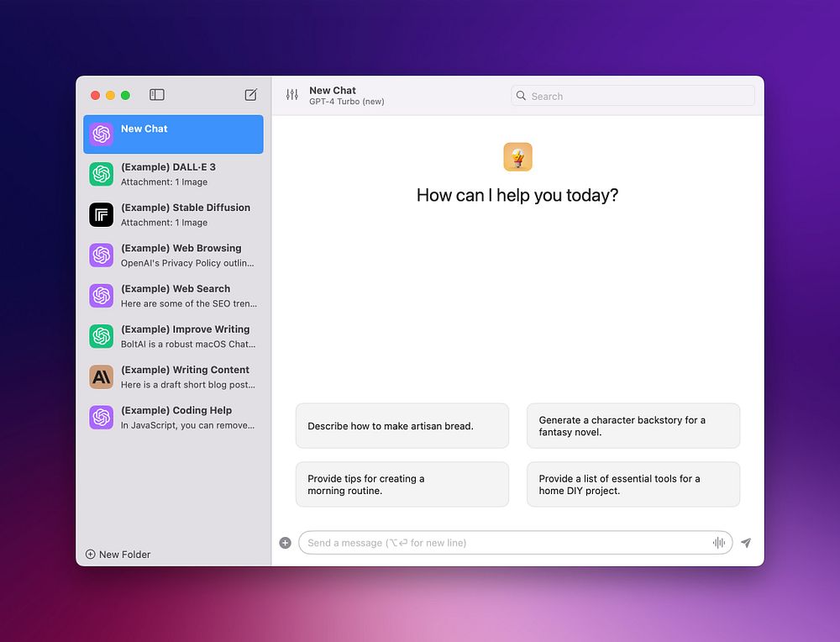The image size is (840, 642).
Task: Click the lightbulb app icon above greeting
Action: point(517,157)
